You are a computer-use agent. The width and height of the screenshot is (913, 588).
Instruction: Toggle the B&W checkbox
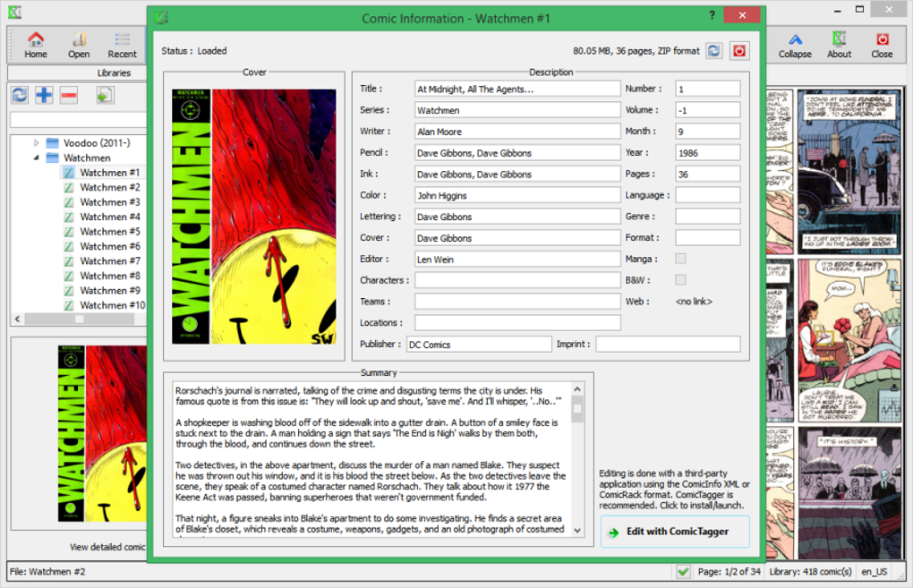coord(680,280)
